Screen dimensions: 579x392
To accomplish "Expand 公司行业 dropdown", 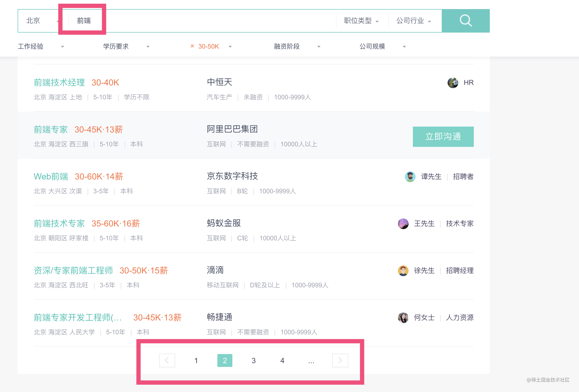I will [x=414, y=21].
